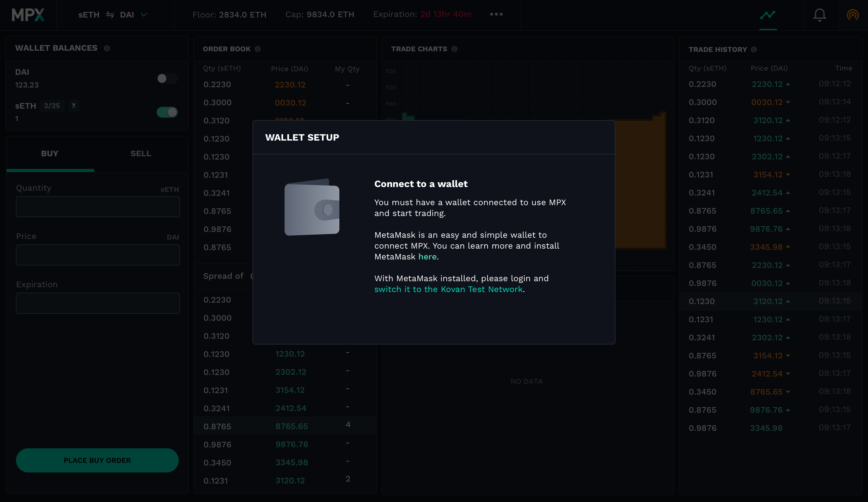Show Order Book info icon
Viewport: 868px width, 502px height.
tap(258, 49)
